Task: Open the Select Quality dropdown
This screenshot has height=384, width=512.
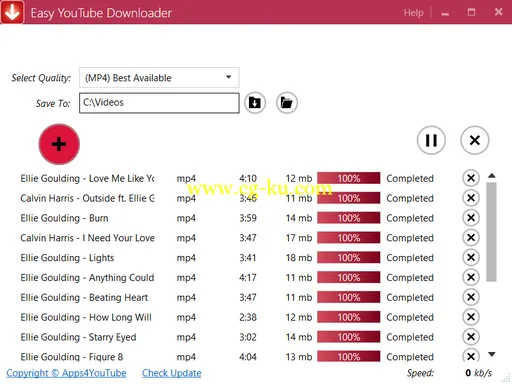Action: [159, 78]
